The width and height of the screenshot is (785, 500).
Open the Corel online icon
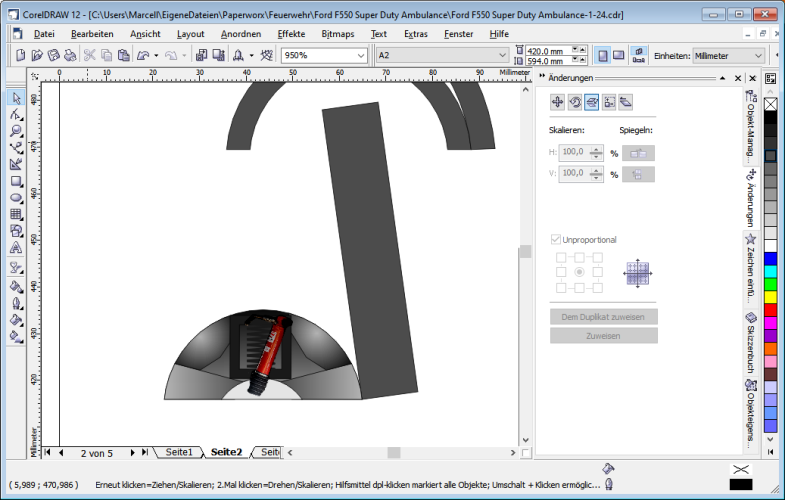266,55
